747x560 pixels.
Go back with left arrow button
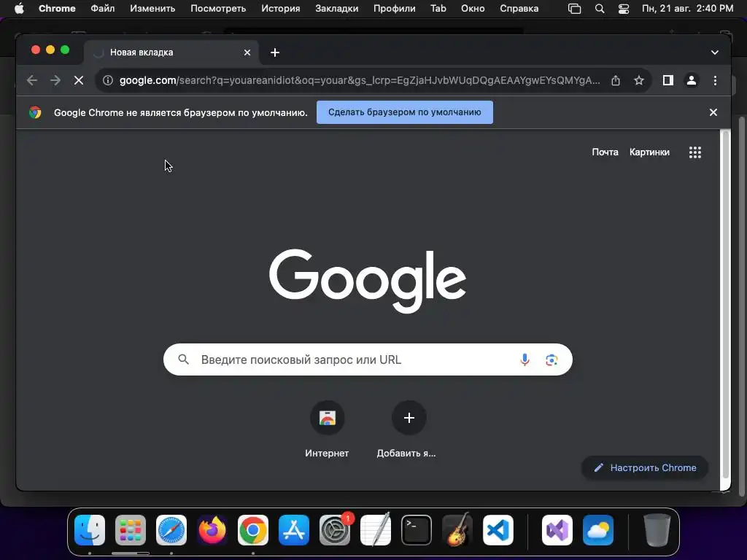coord(32,80)
